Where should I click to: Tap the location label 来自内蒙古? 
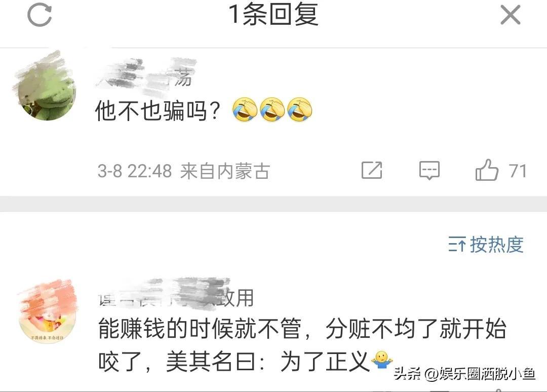tap(225, 171)
